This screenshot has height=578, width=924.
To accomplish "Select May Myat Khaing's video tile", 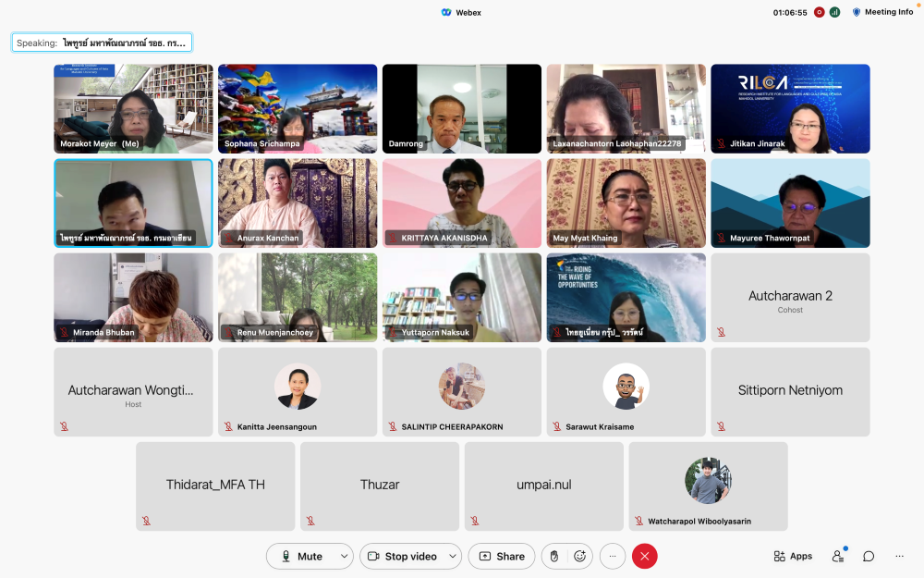I will click(626, 203).
